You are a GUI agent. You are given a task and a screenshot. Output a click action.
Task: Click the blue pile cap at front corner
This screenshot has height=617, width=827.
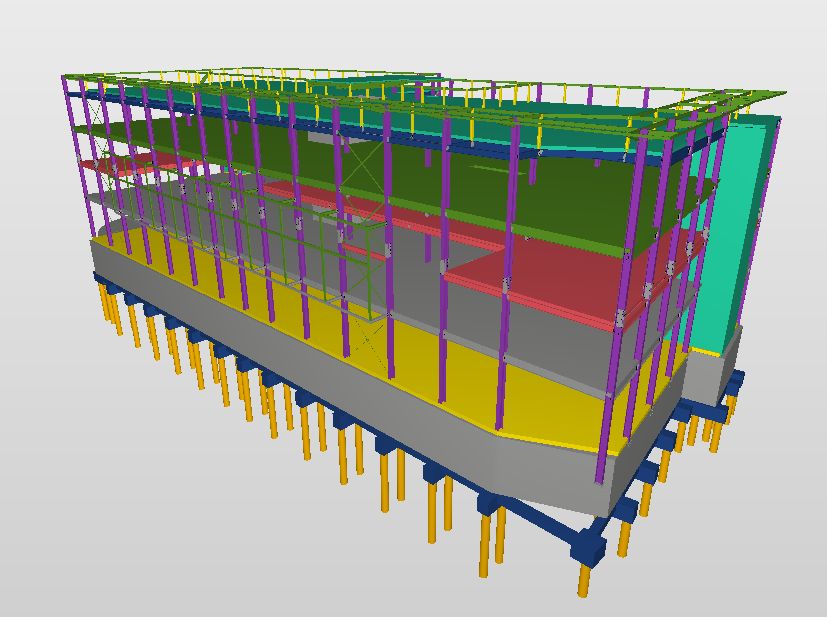(x=587, y=547)
